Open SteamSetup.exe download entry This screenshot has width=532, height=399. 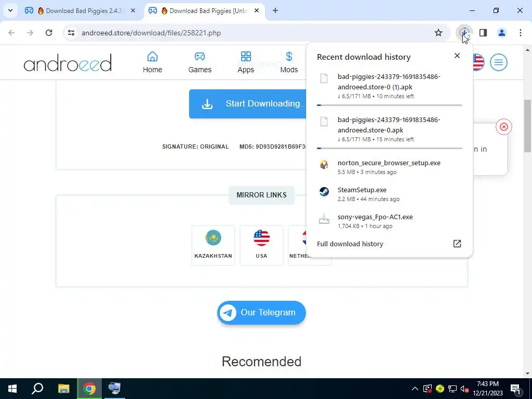[389, 194]
